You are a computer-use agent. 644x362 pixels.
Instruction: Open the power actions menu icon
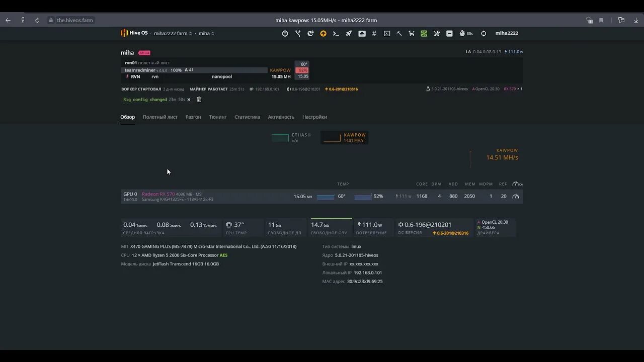pyautogui.click(x=285, y=33)
